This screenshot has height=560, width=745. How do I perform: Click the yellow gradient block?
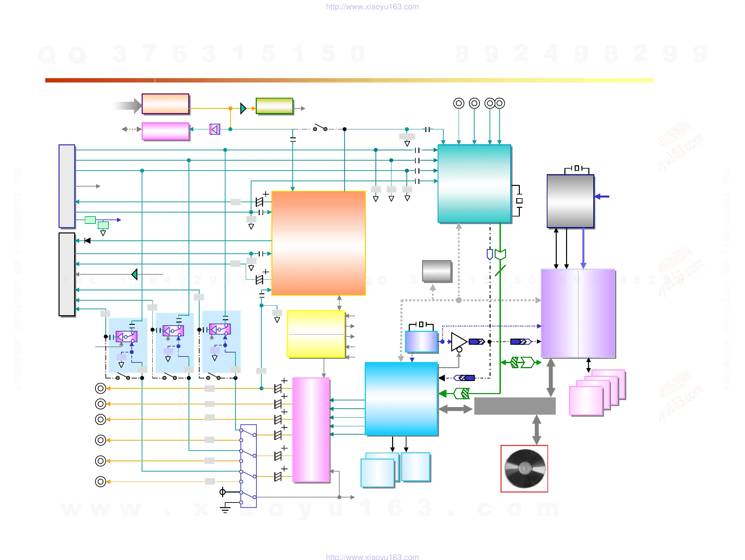pos(316,334)
